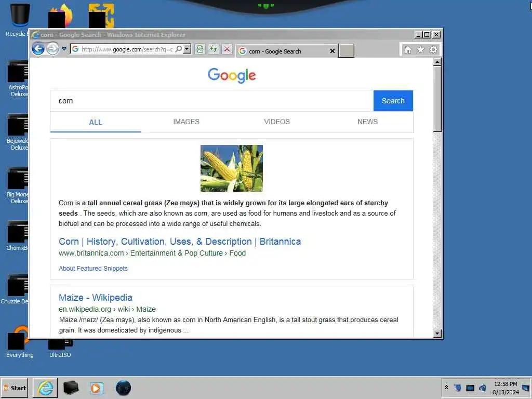Click the Internet Explorer taskbar button

click(46, 388)
